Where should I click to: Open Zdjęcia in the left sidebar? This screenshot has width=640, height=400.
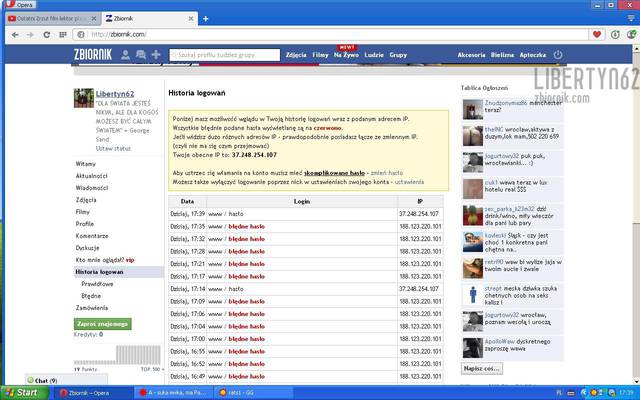coord(86,200)
